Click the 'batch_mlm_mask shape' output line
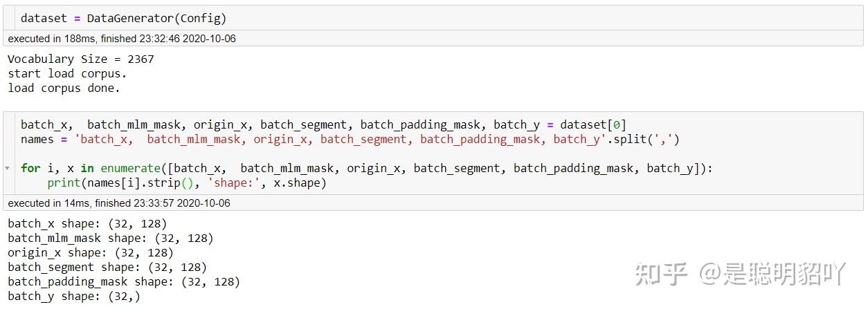 tap(110, 238)
